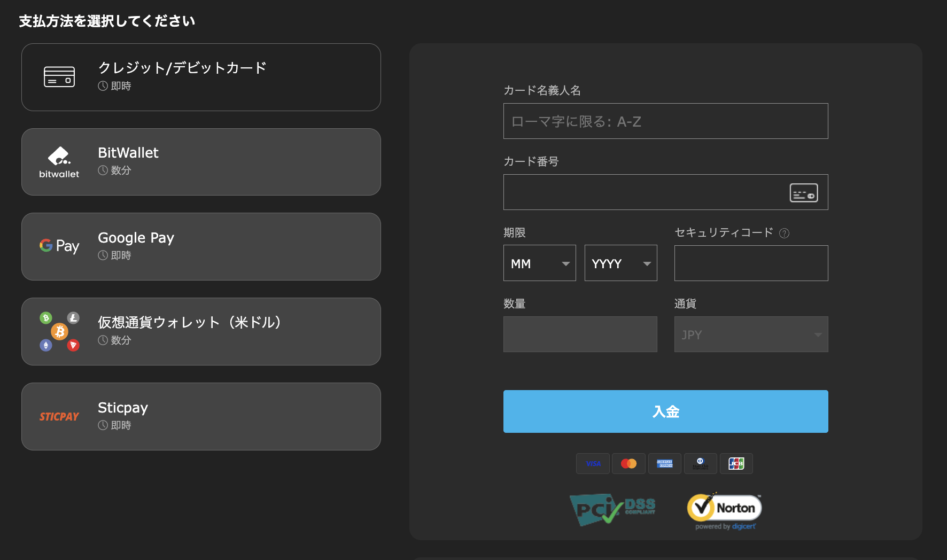Focus the カード名義人名 input field
This screenshot has height=560, width=947.
click(x=666, y=121)
